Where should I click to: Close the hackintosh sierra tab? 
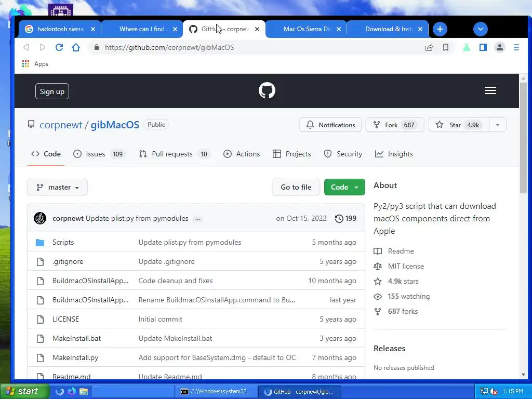93,29
